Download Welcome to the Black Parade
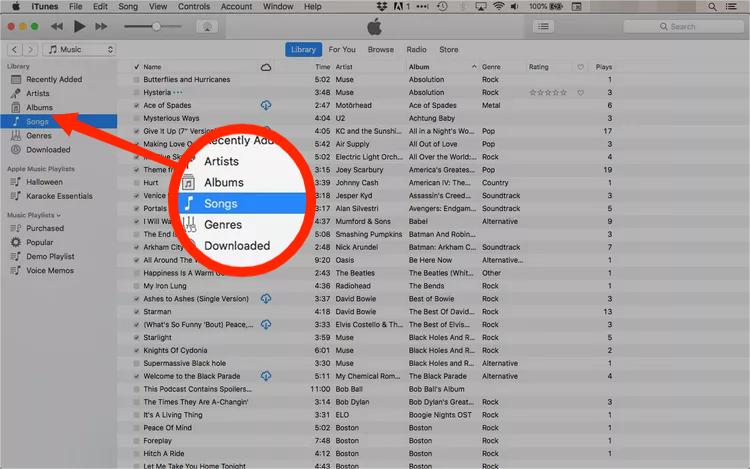Viewport: 750px width, 469px height. [266, 376]
